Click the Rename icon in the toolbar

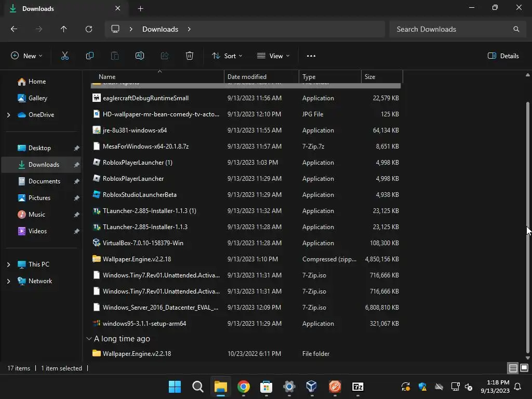tap(140, 56)
